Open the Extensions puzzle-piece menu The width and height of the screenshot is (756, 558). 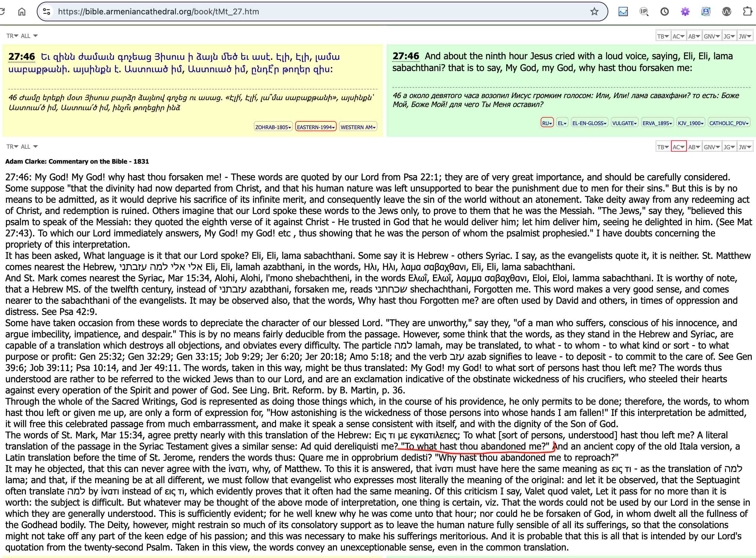pos(748,12)
